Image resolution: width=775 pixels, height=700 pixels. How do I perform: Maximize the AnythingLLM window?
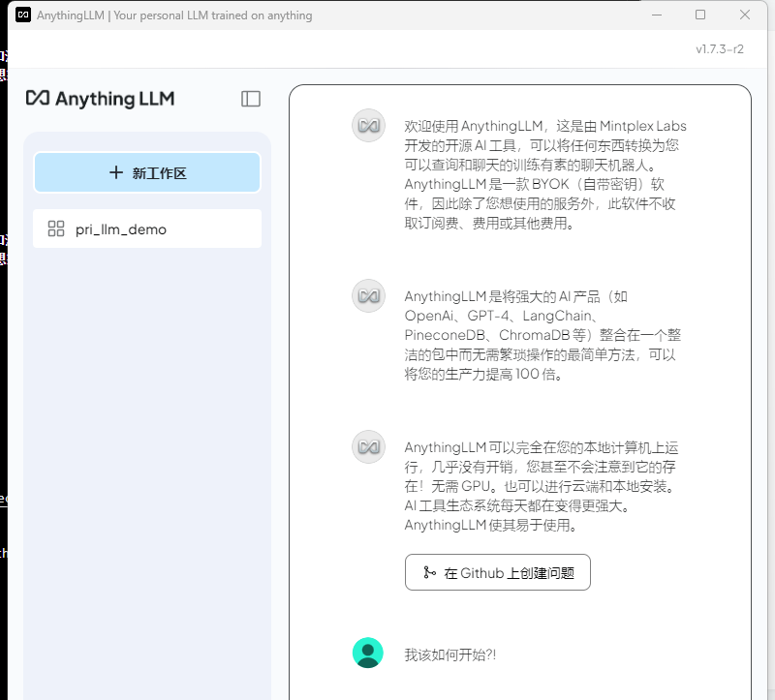(700, 15)
